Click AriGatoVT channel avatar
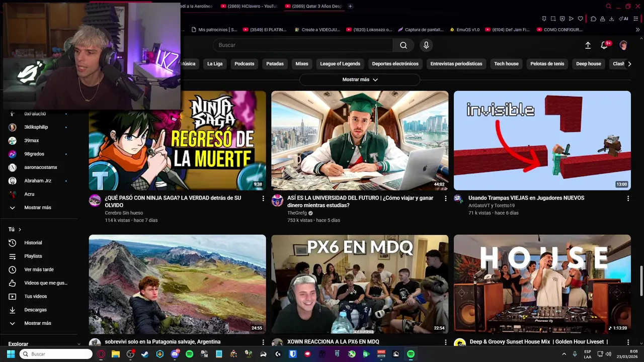This screenshot has height=362, width=644. tap(458, 199)
